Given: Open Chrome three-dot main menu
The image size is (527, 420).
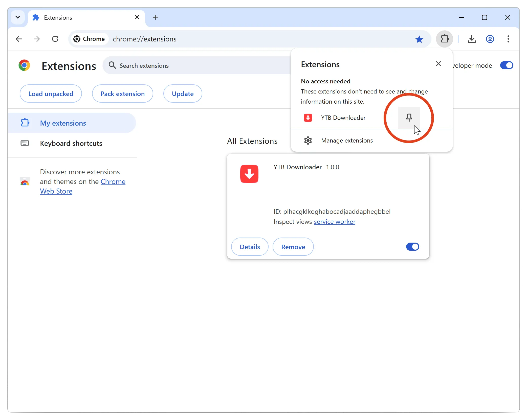Looking at the screenshot, I should (508, 39).
